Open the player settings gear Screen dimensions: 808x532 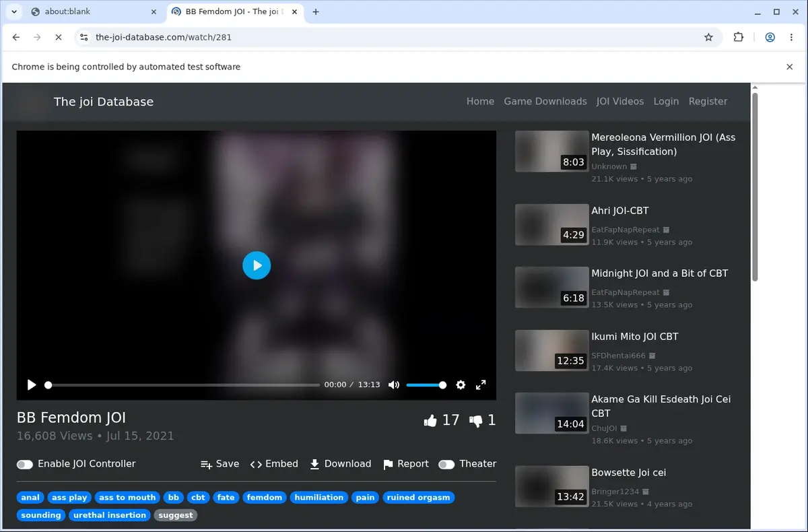461,385
